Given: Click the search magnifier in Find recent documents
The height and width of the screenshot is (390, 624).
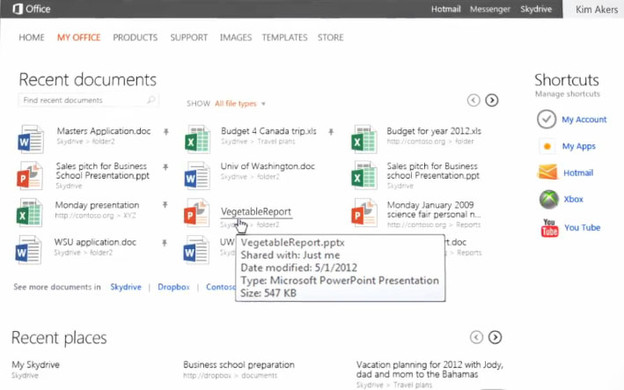Looking at the screenshot, I should pyautogui.click(x=151, y=100).
